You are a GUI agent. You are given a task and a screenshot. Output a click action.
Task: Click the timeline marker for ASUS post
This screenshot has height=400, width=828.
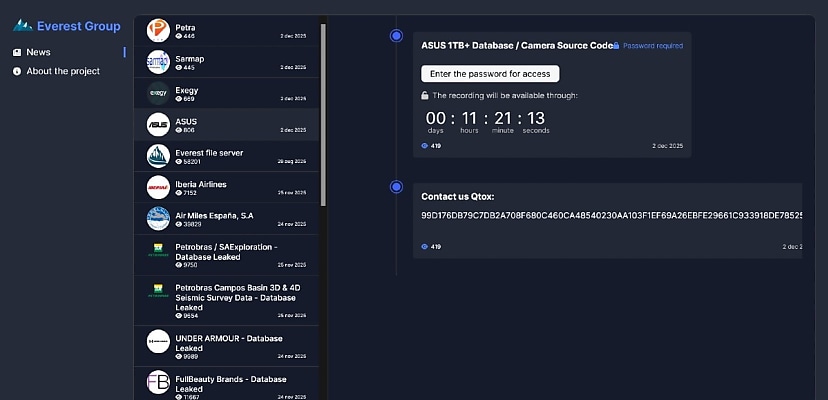pyautogui.click(x=396, y=36)
